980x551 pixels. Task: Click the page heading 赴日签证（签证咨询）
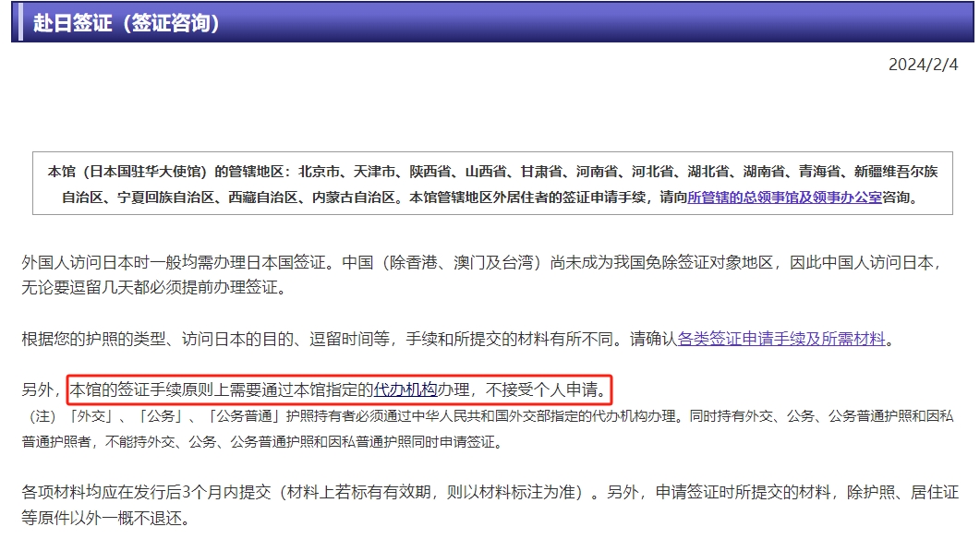(x=127, y=23)
